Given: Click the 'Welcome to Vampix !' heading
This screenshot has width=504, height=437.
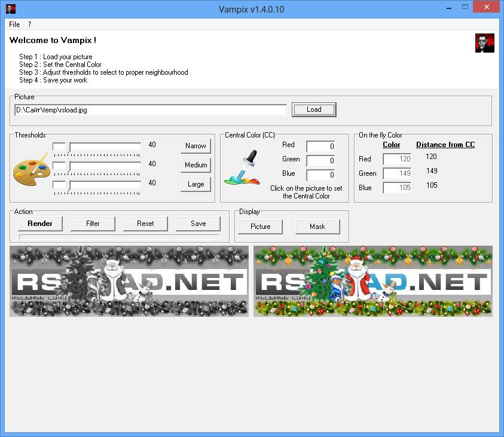Looking at the screenshot, I should (53, 40).
